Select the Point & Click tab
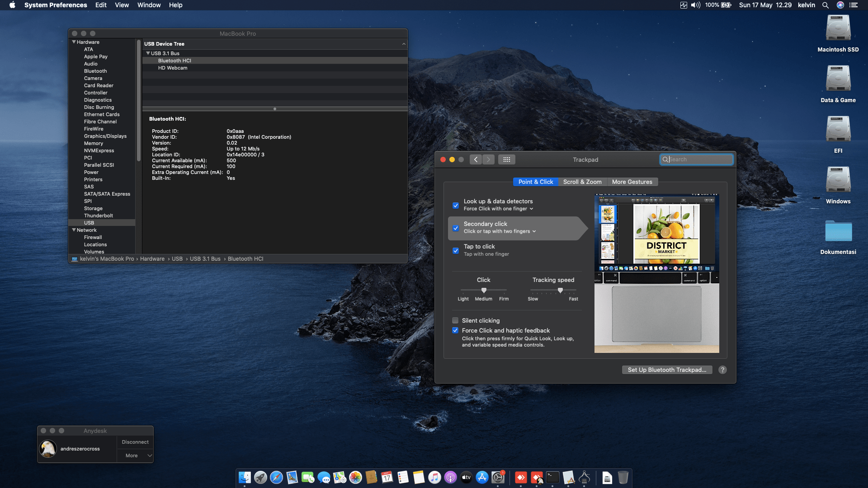This screenshot has width=868, height=488. click(536, 182)
